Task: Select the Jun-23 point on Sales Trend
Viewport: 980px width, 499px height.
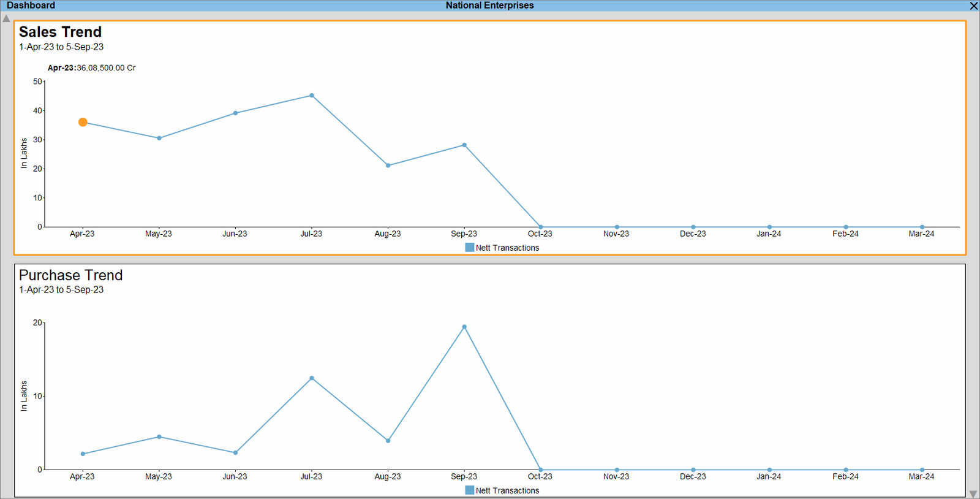Action: [x=235, y=113]
